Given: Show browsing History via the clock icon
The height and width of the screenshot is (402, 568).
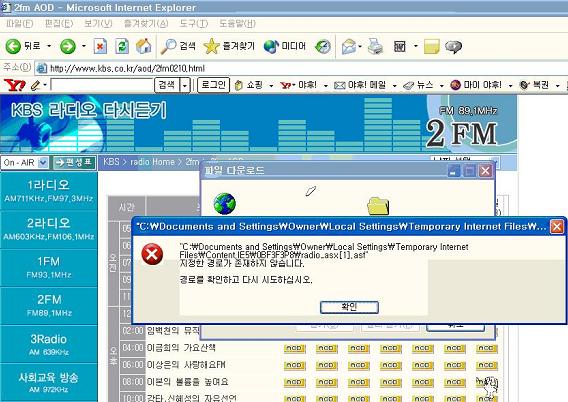Looking at the screenshot, I should [x=322, y=46].
